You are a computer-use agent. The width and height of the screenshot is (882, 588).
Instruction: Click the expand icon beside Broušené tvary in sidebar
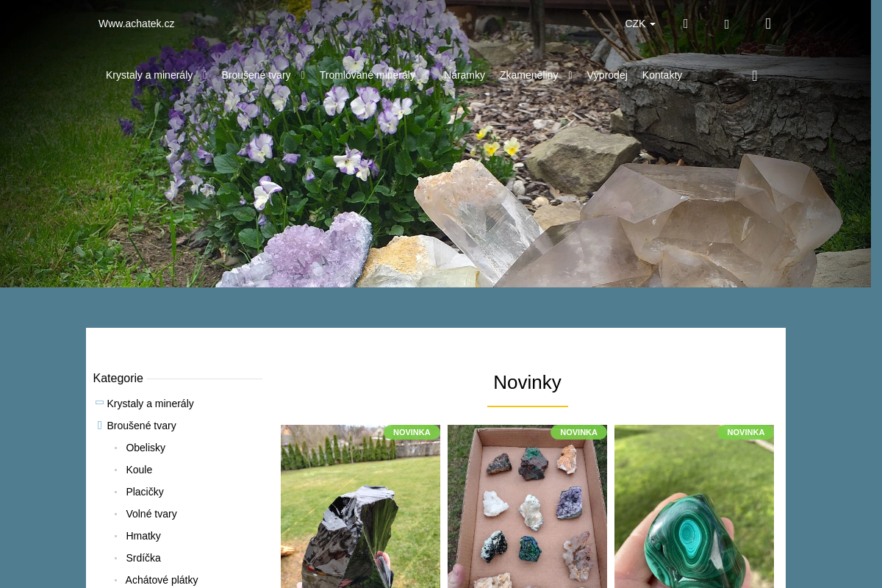(x=100, y=425)
